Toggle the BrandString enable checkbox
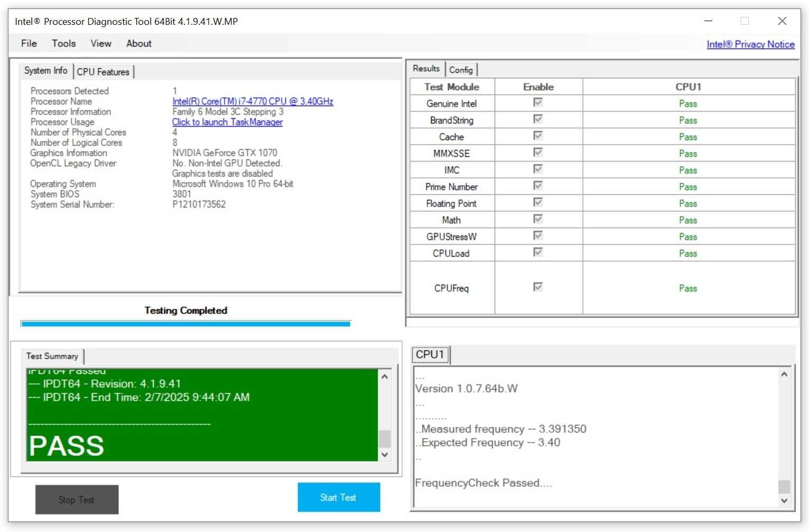 (x=538, y=119)
